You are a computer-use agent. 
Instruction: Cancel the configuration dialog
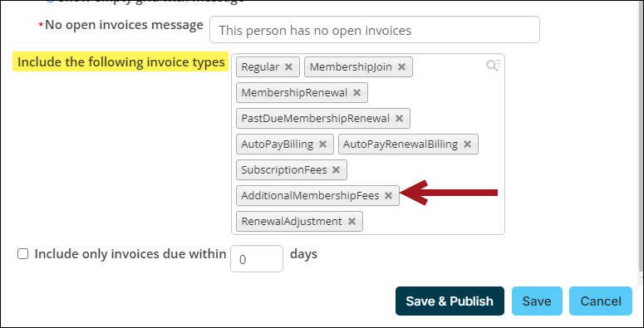click(601, 301)
